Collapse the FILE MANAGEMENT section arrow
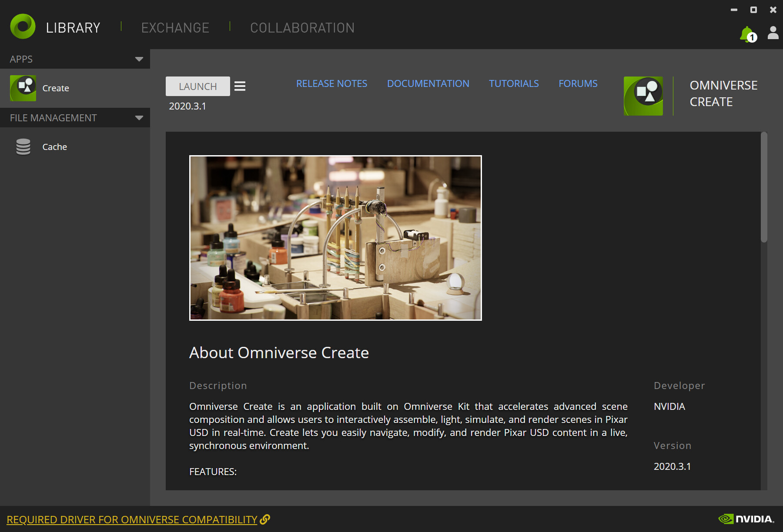This screenshot has height=532, width=783. (x=139, y=118)
